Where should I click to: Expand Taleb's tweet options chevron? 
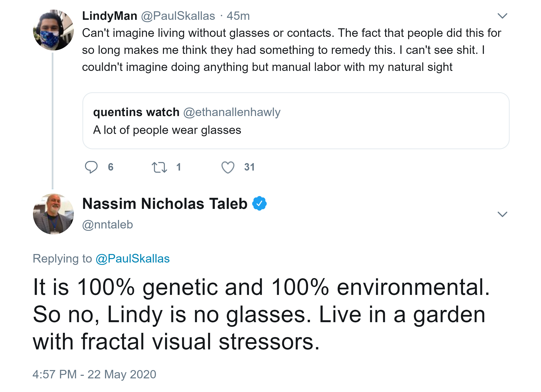(502, 214)
